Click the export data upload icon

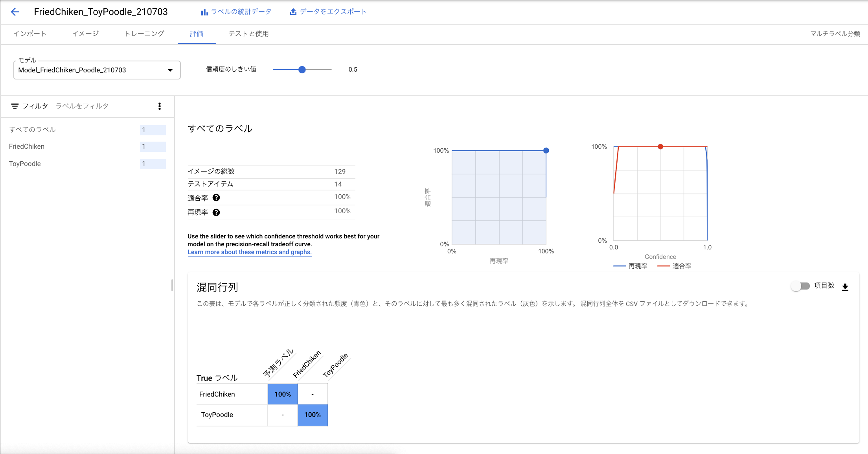tap(293, 12)
